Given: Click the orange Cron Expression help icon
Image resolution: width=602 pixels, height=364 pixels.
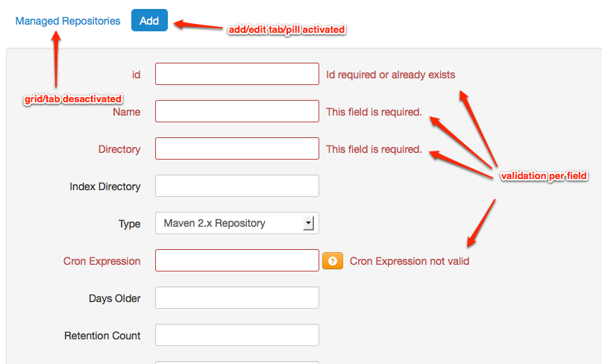Looking at the screenshot, I should [332, 261].
